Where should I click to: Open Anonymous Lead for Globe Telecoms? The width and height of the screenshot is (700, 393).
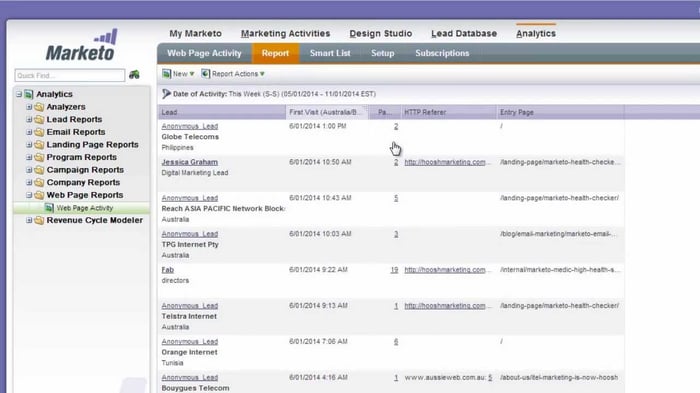[x=190, y=126]
